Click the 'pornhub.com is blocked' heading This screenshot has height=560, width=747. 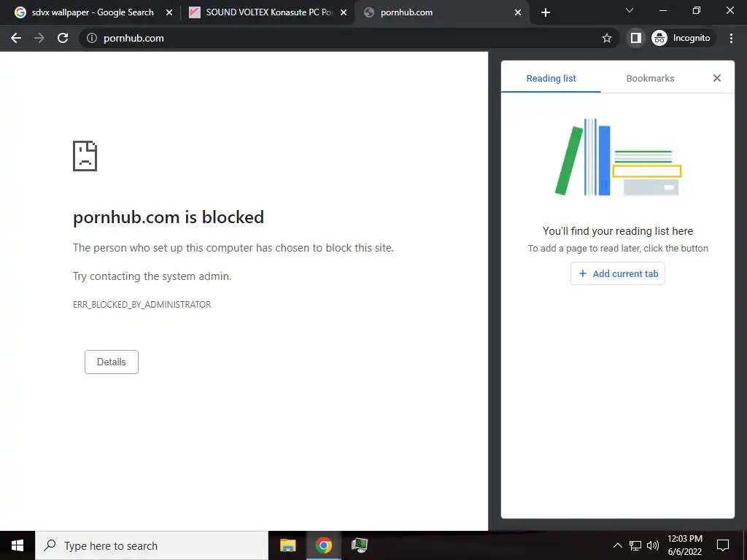pos(169,217)
